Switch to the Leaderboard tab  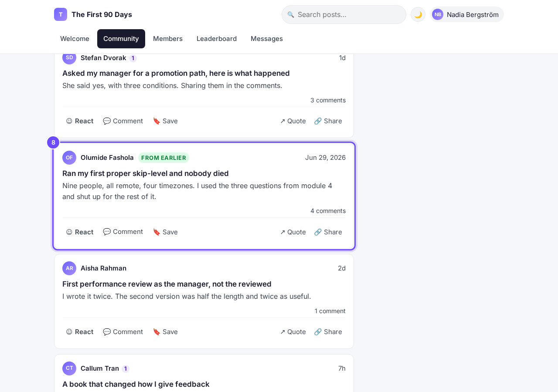pyautogui.click(x=217, y=39)
